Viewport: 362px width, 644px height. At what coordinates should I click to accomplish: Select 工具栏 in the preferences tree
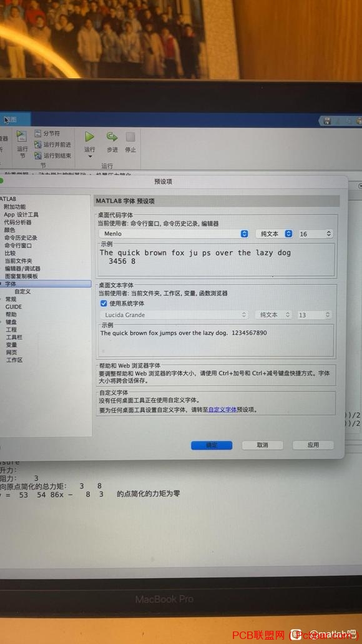point(14,337)
